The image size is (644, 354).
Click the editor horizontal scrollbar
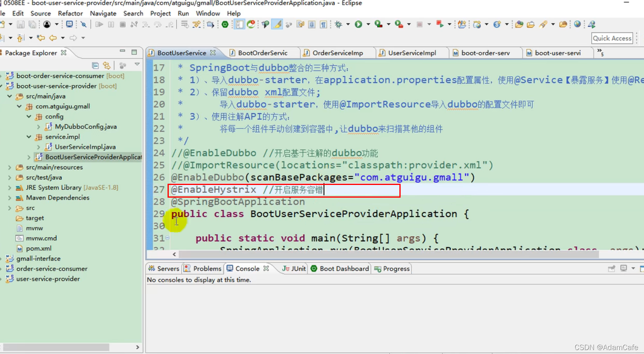(389, 254)
